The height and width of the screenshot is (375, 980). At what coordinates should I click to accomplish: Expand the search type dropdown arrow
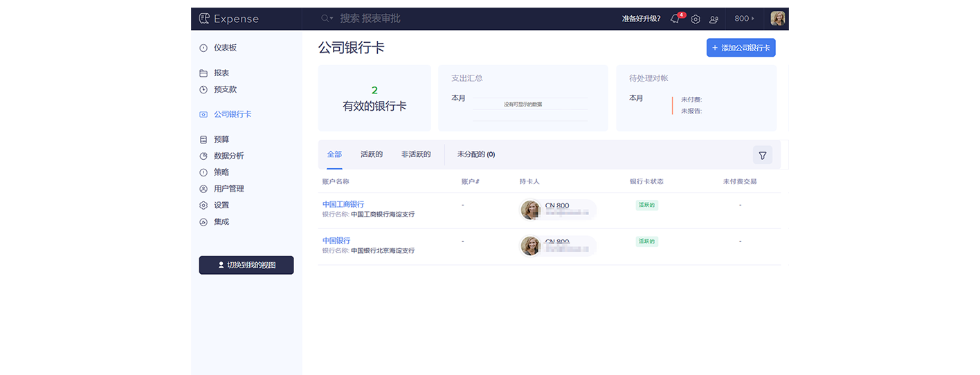click(332, 19)
